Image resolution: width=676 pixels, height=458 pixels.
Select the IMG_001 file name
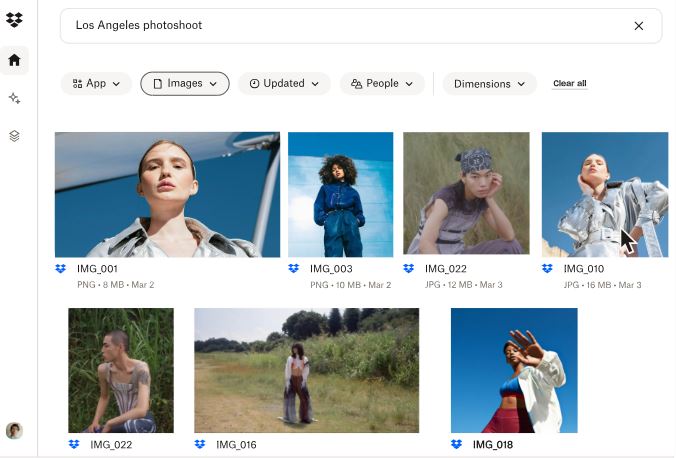click(97, 269)
